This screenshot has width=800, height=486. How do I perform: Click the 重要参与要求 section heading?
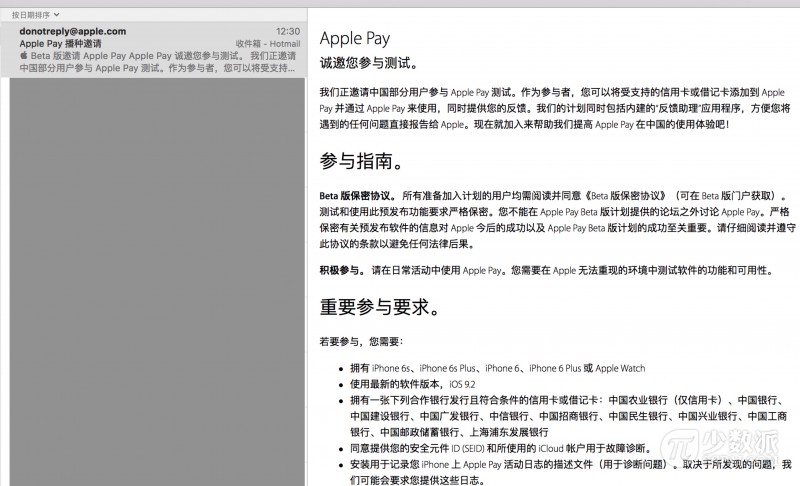(380, 306)
